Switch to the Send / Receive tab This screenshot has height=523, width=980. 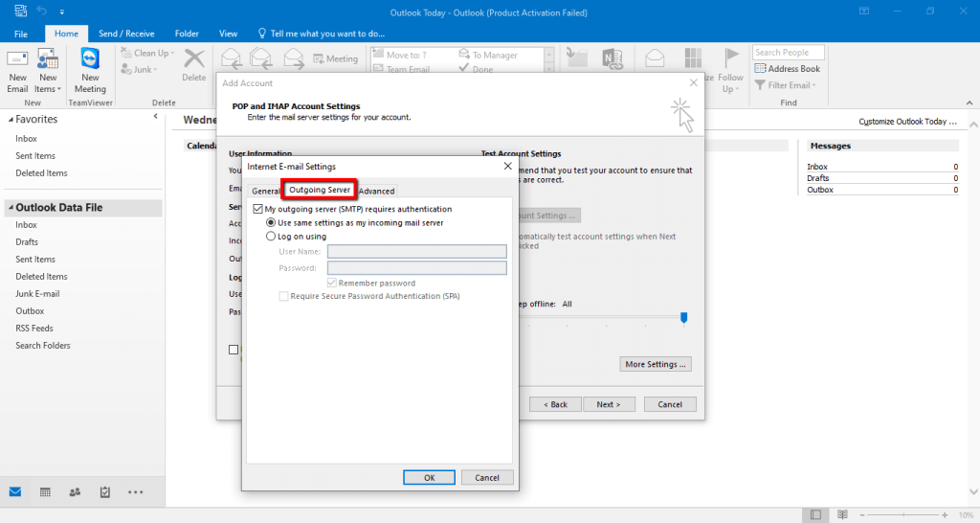click(x=126, y=34)
